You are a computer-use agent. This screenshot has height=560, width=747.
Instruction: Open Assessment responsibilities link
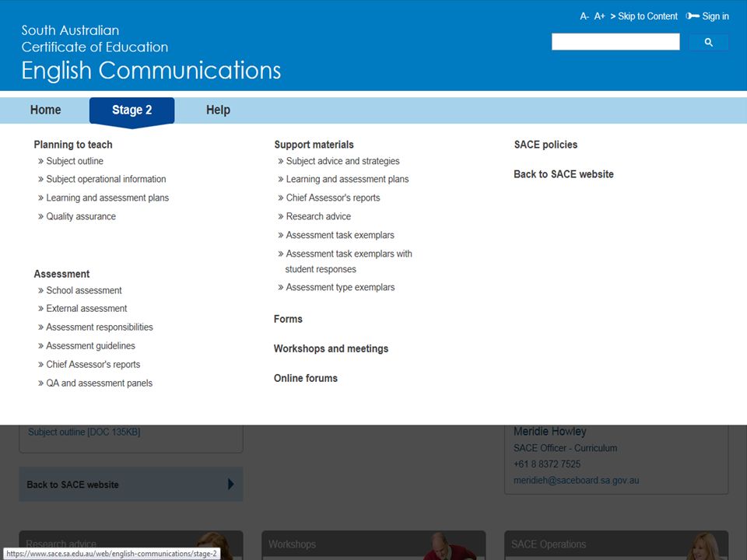click(99, 327)
